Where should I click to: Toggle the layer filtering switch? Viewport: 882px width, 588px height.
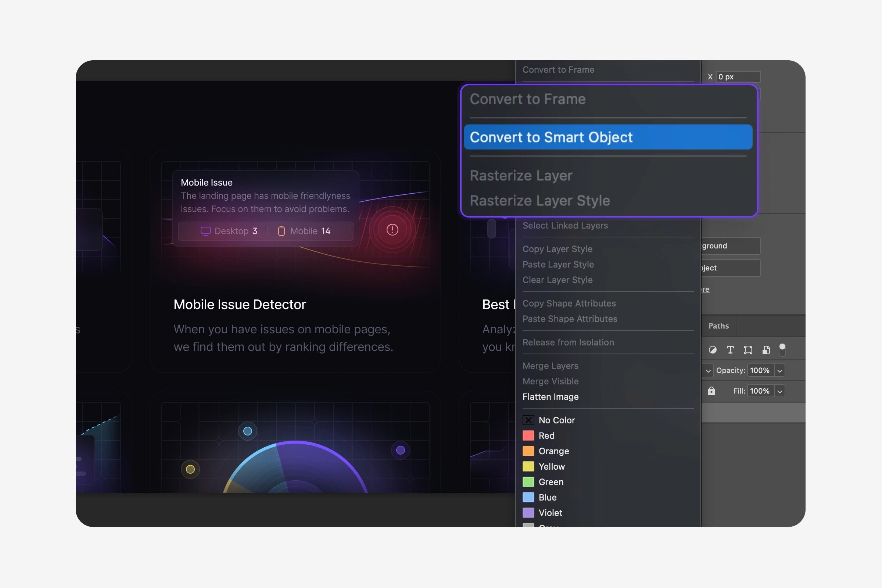782,349
